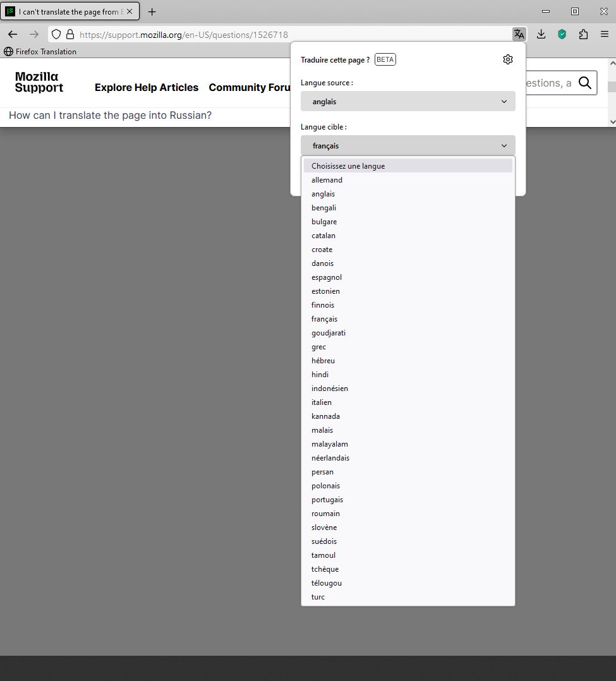Open a new tab with plus button

[x=152, y=12]
